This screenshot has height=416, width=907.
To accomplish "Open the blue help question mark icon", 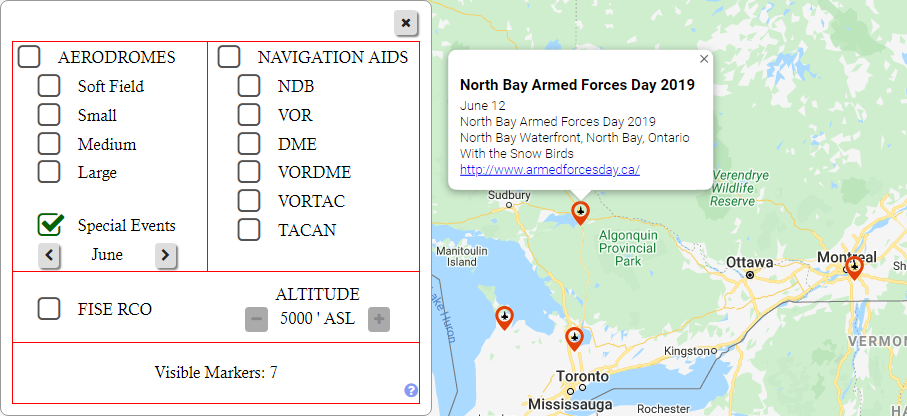I will (x=411, y=390).
